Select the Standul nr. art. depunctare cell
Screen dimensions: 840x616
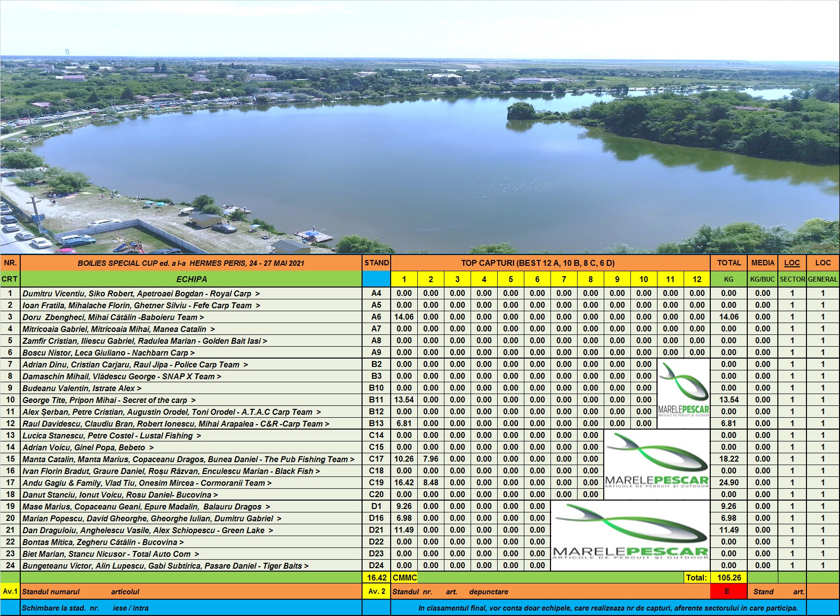tap(550, 591)
